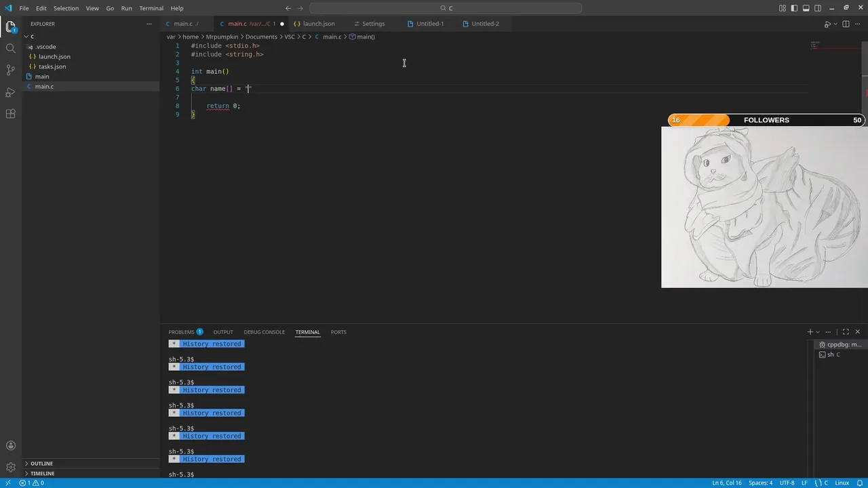Click the VS Code logo icon
This screenshot has width=868, height=488.
(8, 8)
